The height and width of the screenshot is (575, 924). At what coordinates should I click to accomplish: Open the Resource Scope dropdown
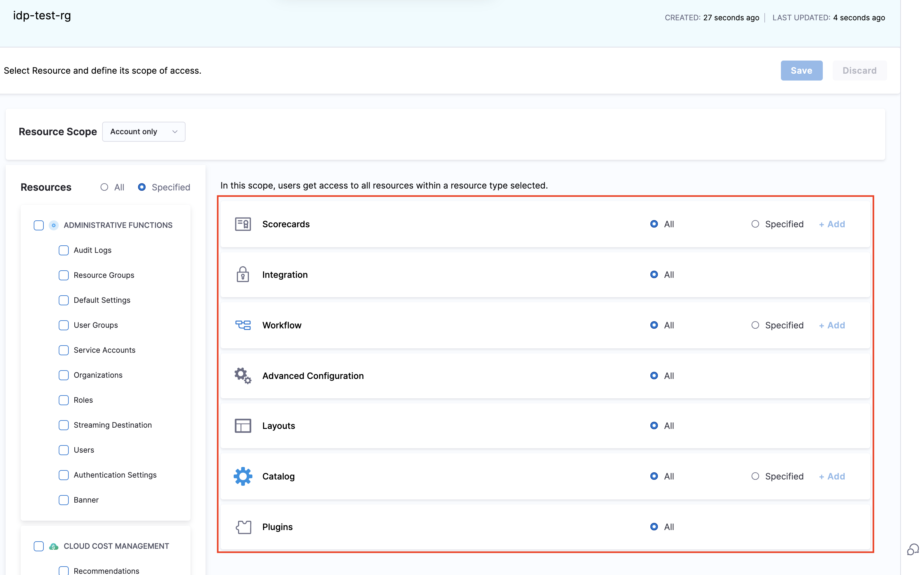pos(143,132)
